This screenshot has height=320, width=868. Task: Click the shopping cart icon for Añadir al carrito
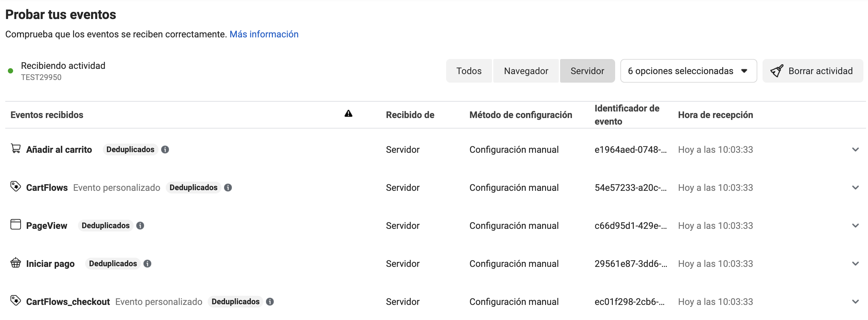click(x=15, y=149)
